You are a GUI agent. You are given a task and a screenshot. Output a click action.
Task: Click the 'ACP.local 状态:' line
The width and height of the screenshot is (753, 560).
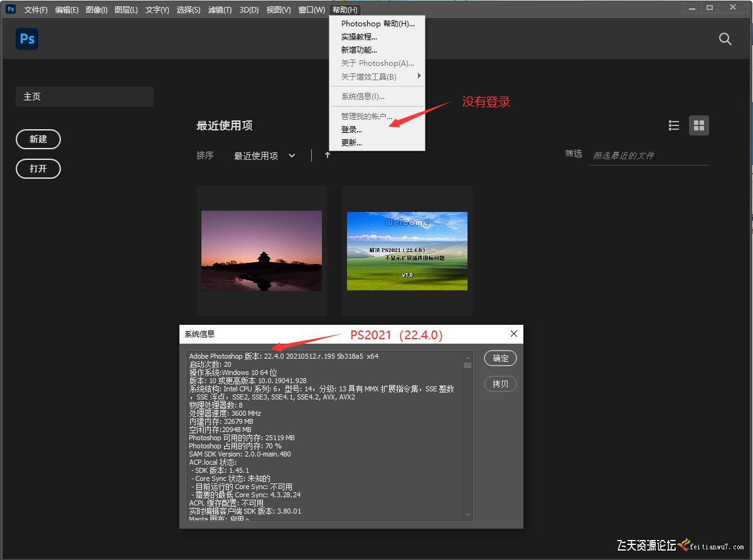tap(213, 462)
